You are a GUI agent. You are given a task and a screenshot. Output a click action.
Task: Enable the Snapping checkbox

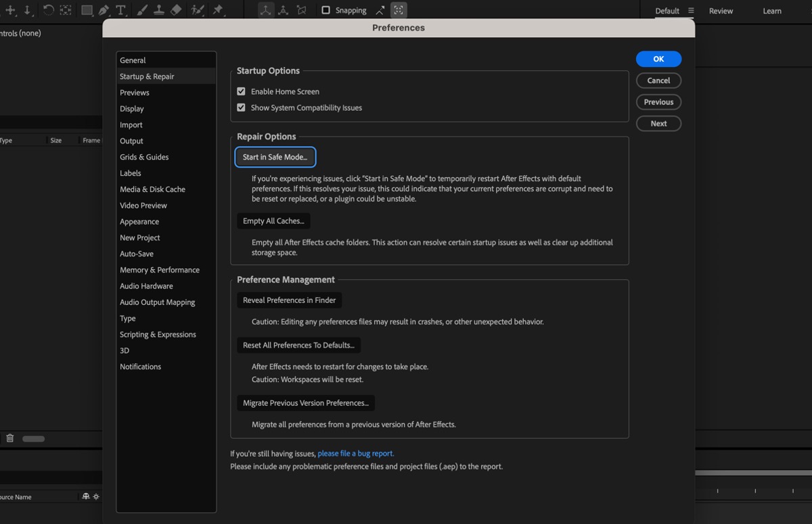tap(325, 10)
